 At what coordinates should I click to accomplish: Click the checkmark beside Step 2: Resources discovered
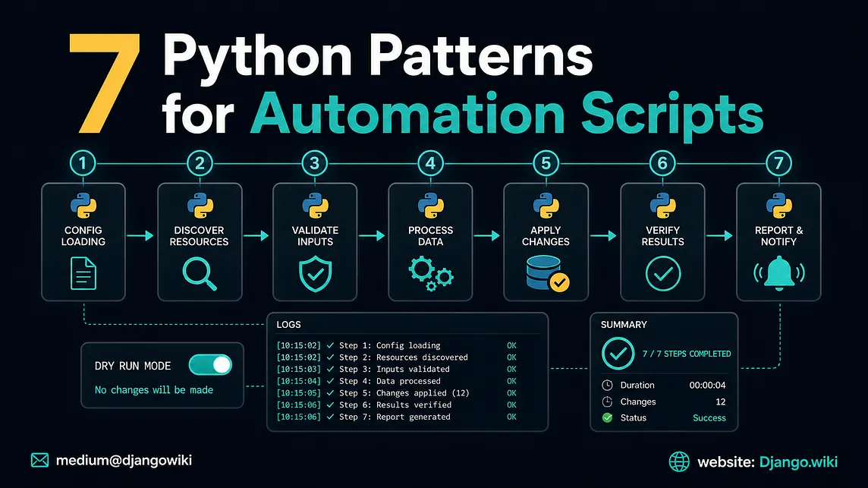(x=331, y=357)
